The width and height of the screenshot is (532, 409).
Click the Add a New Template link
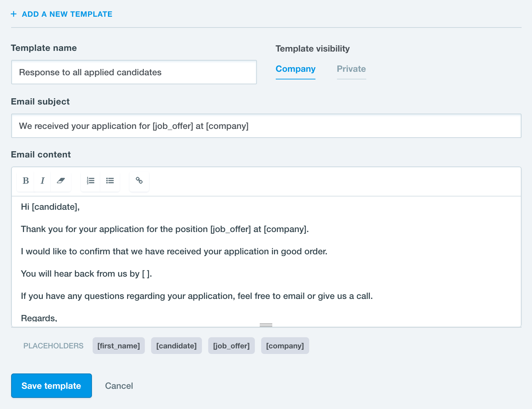(x=67, y=14)
